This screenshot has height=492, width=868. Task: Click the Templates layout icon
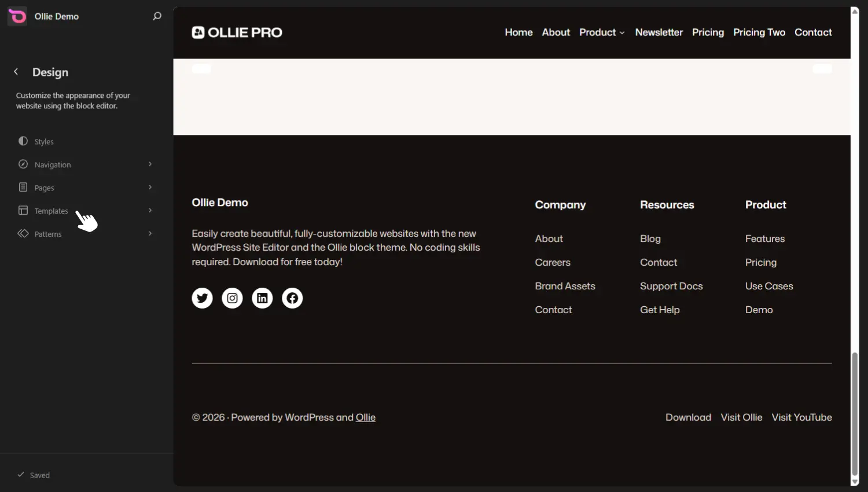tap(23, 211)
